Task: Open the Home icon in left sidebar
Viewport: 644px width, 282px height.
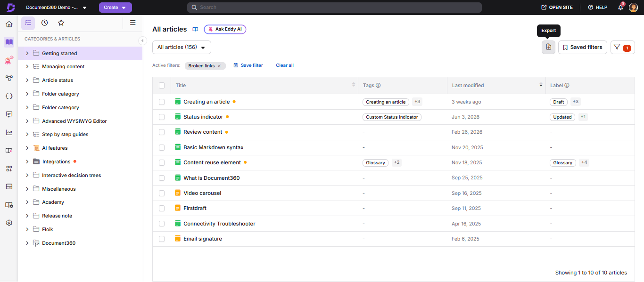Action: 9,24
